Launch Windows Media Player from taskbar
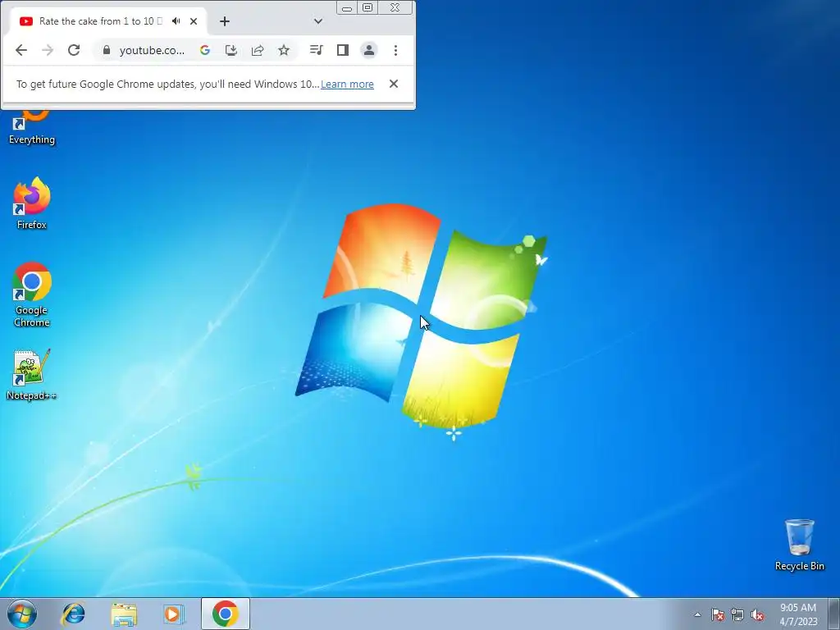This screenshot has width=840, height=630. 174,614
